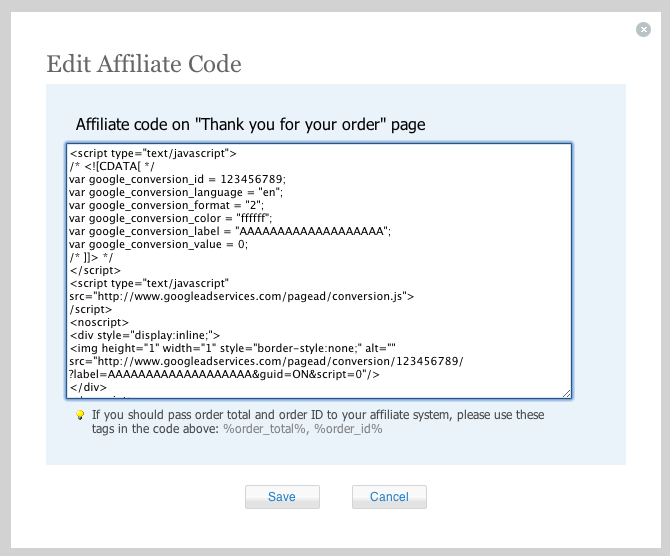Click the lightbulb hint icon
670x556 pixels.
point(80,415)
